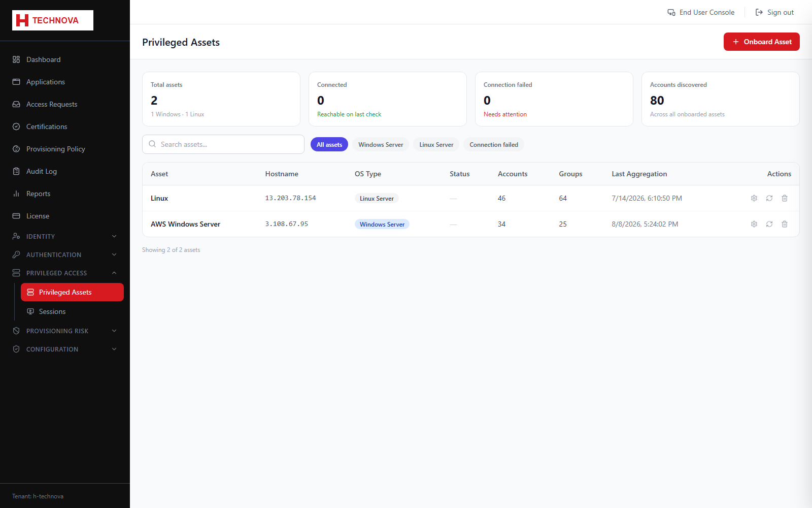Collapse the Privileged Access section chevron

tap(114, 273)
